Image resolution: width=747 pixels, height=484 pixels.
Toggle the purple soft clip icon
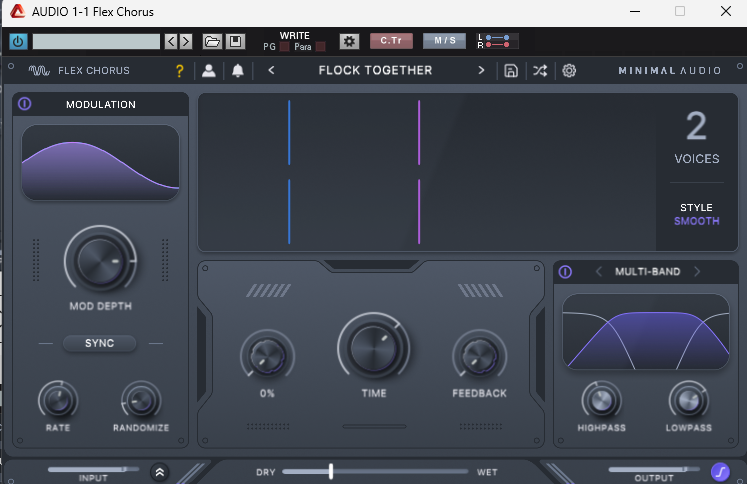pyautogui.click(x=720, y=472)
